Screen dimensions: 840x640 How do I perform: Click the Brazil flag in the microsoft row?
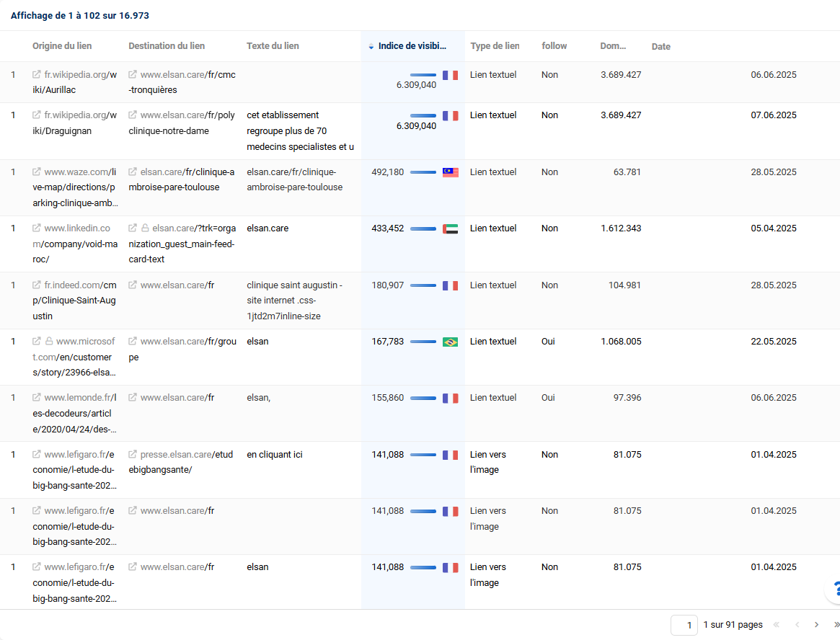tap(451, 342)
